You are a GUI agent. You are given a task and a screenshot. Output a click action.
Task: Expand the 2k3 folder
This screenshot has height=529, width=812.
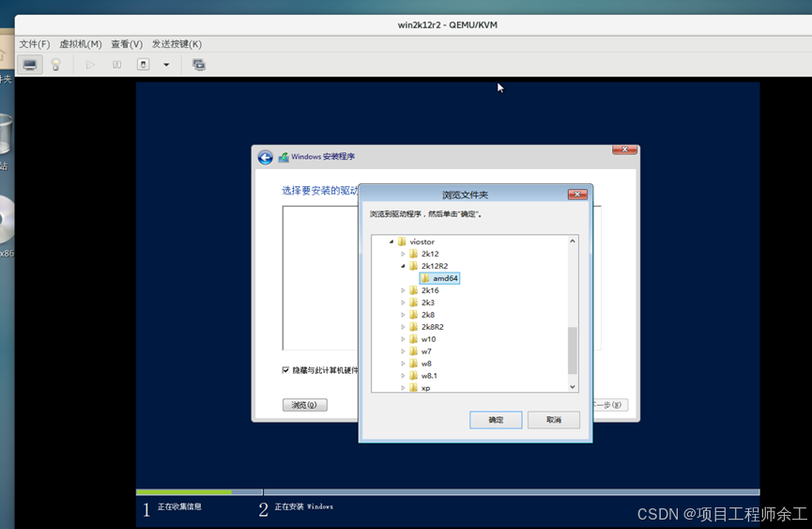[x=403, y=303]
